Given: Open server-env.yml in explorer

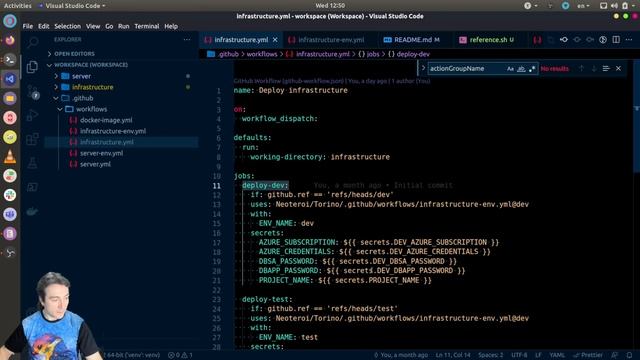Looking at the screenshot, I should (x=101, y=153).
